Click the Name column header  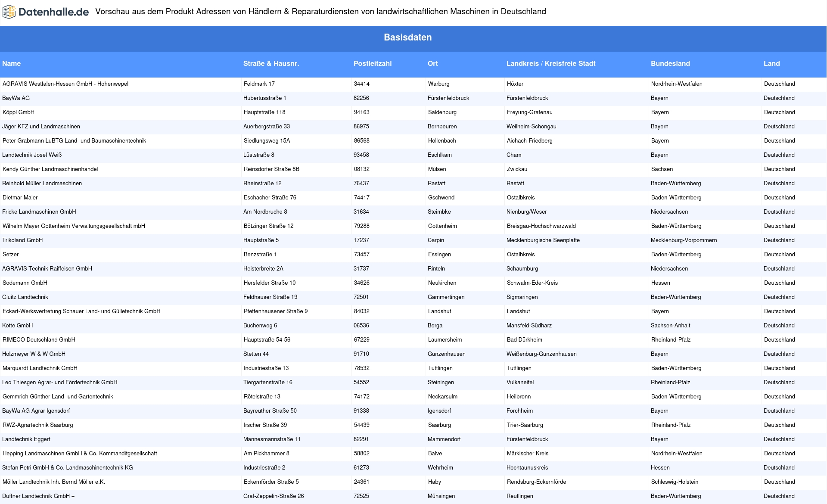[12, 64]
